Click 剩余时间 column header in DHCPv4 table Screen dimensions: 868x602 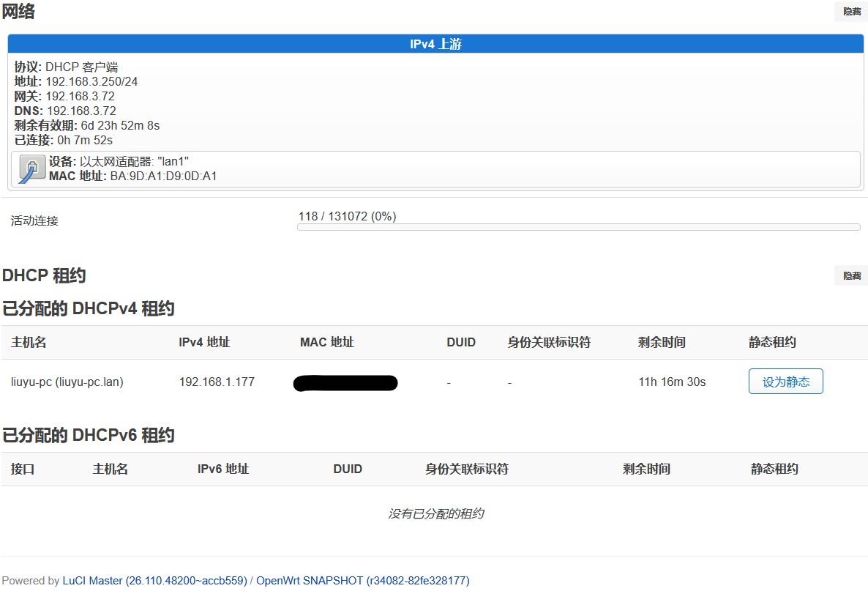pos(662,342)
